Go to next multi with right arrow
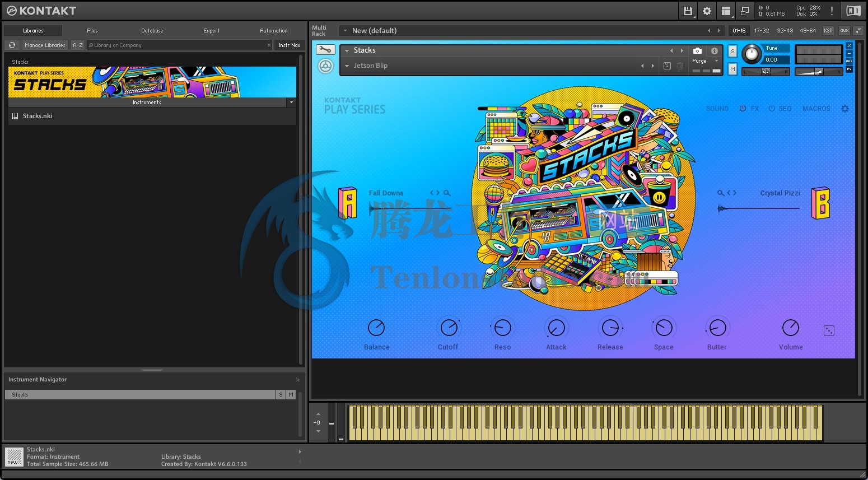The height and width of the screenshot is (480, 868). pos(719,31)
